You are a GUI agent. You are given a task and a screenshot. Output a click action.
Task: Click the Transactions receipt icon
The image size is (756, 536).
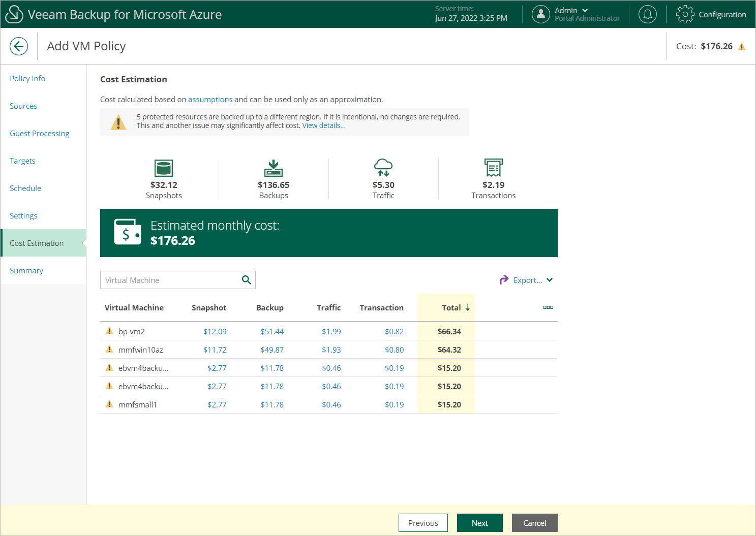point(494,168)
